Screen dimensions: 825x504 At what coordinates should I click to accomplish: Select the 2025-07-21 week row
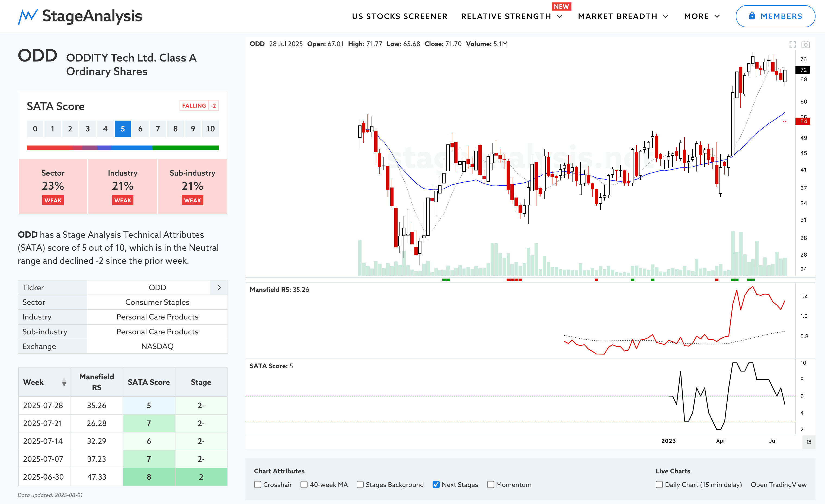[123, 424]
